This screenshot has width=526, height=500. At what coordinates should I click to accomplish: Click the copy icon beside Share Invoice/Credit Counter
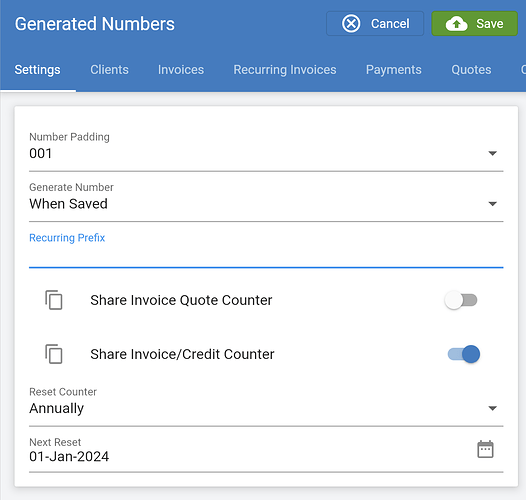(x=54, y=354)
